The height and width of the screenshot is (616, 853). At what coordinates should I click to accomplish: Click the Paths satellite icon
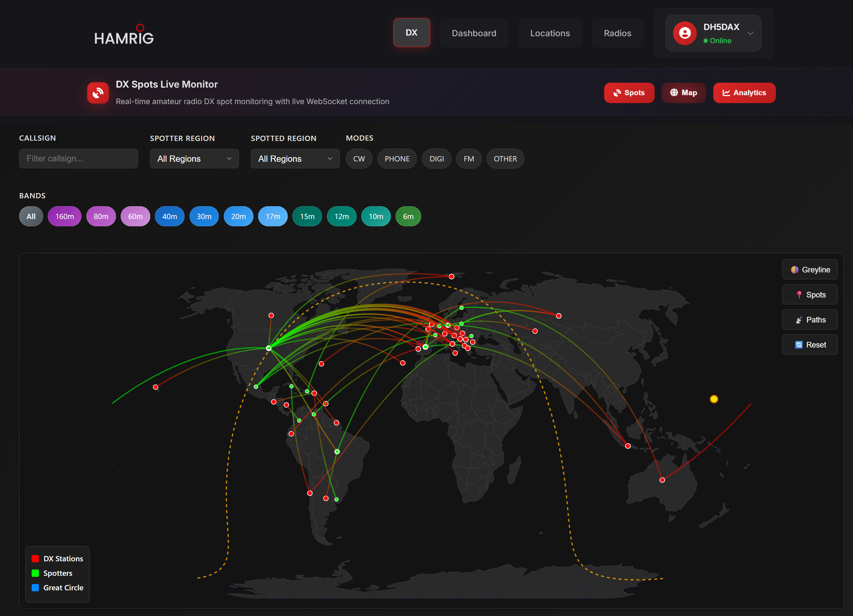(799, 320)
